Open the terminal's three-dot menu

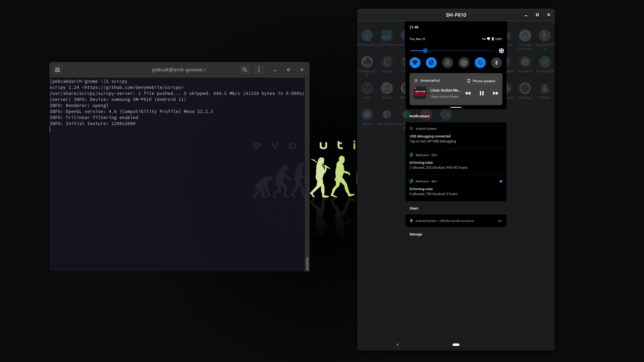coord(259,70)
